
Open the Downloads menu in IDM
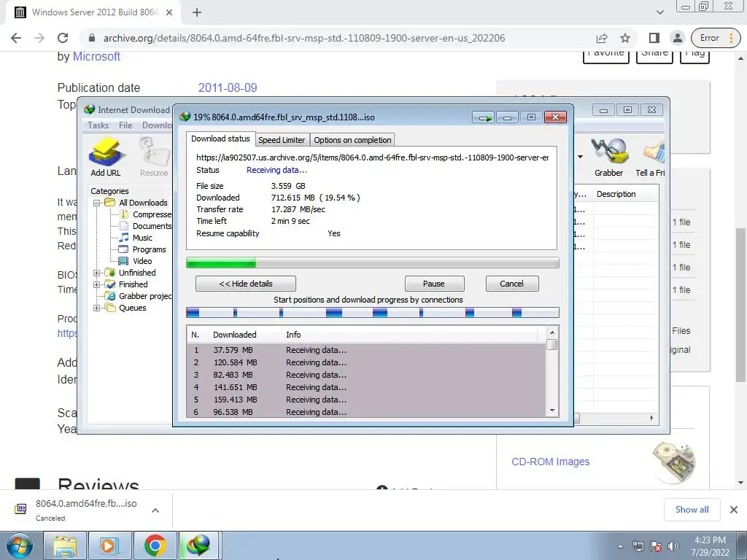(x=157, y=125)
